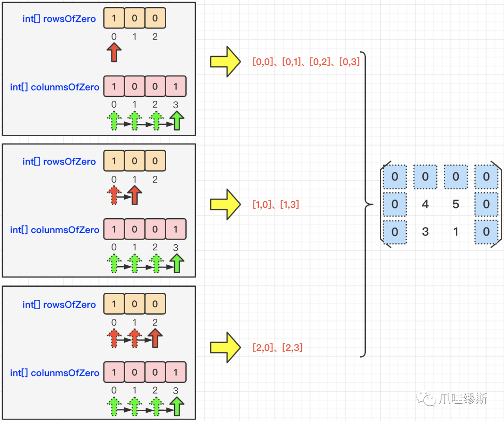Click the top-left blue zero matrix cell

pos(395,177)
